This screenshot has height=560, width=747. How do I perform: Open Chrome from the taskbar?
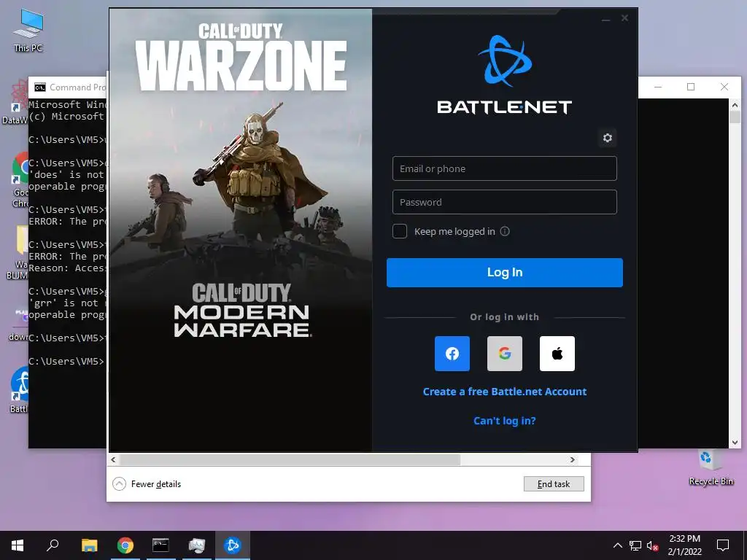point(125,545)
